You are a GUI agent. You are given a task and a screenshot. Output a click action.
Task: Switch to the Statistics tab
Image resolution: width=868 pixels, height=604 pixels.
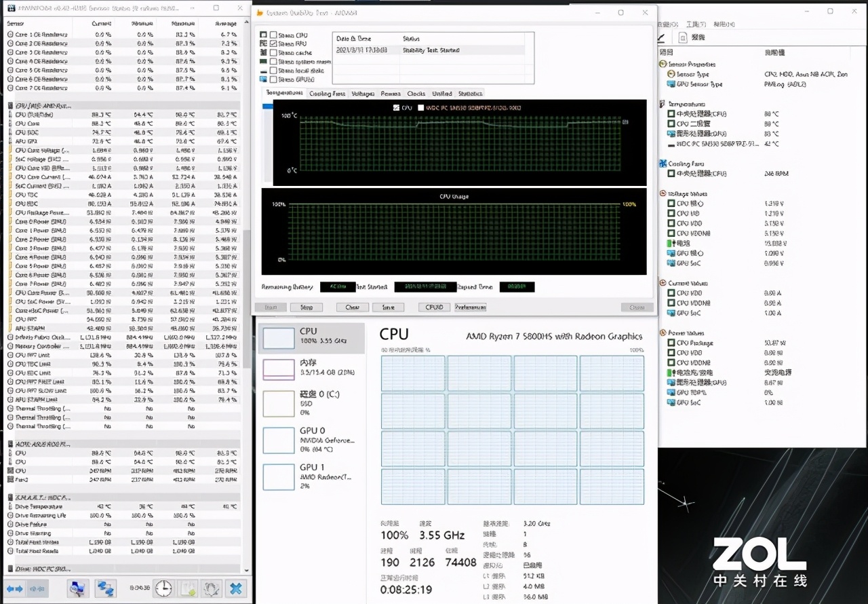470,94
